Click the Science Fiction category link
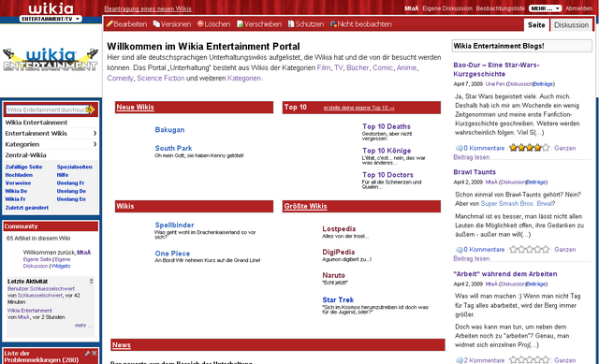Screen dimensions: 599x364 (160, 78)
